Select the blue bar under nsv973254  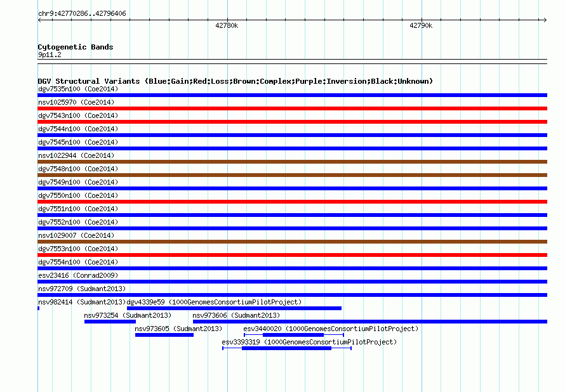click(110, 322)
